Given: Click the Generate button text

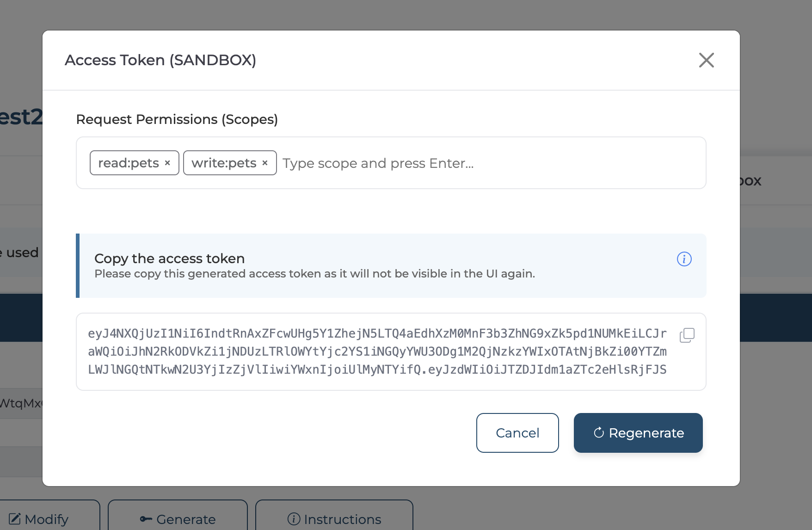Looking at the screenshot, I should (186, 519).
